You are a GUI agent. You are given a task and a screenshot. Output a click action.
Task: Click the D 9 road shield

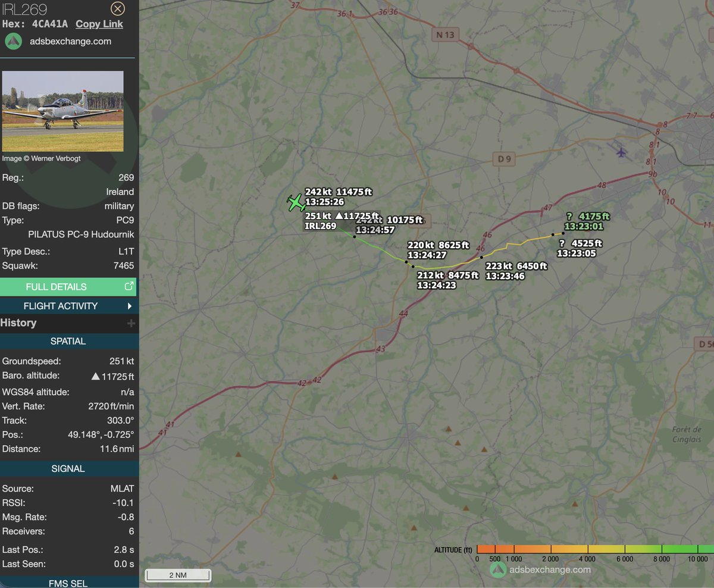point(503,159)
